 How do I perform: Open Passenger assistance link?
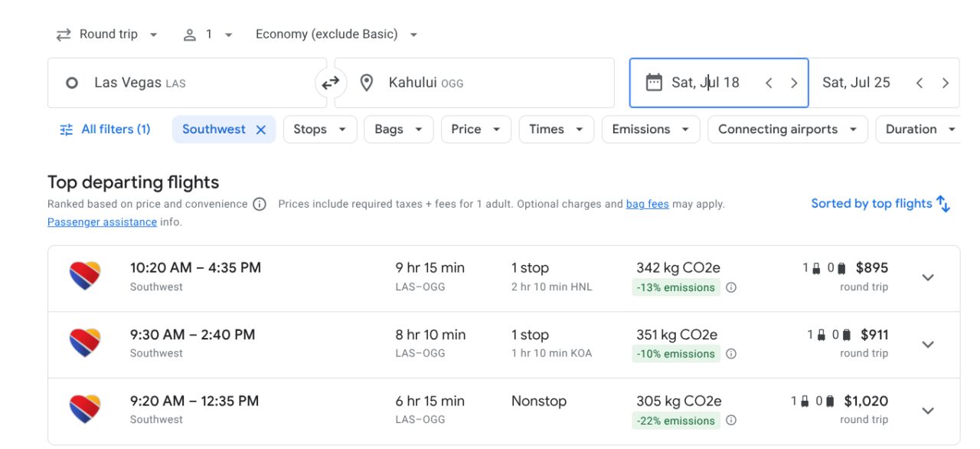point(102,222)
